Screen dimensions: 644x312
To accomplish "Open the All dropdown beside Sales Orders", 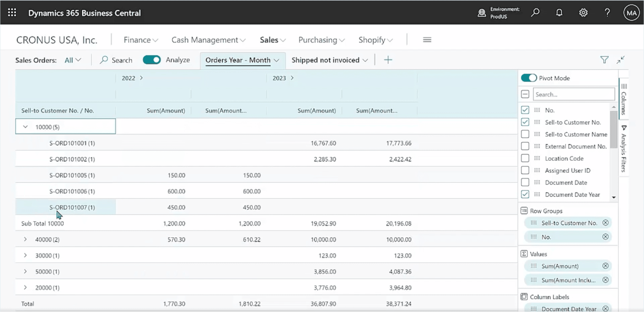I will coord(72,60).
